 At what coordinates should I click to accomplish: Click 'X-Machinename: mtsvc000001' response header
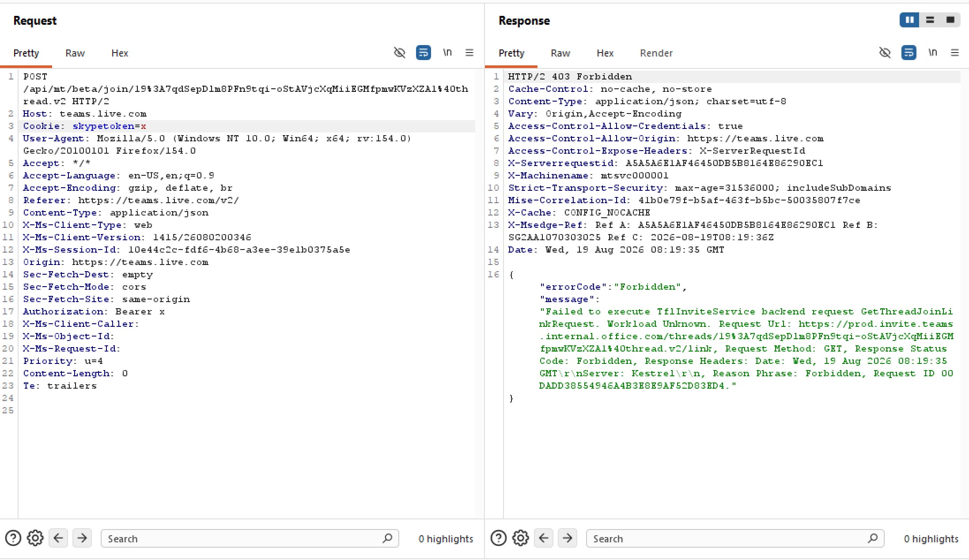pyautogui.click(x=588, y=176)
